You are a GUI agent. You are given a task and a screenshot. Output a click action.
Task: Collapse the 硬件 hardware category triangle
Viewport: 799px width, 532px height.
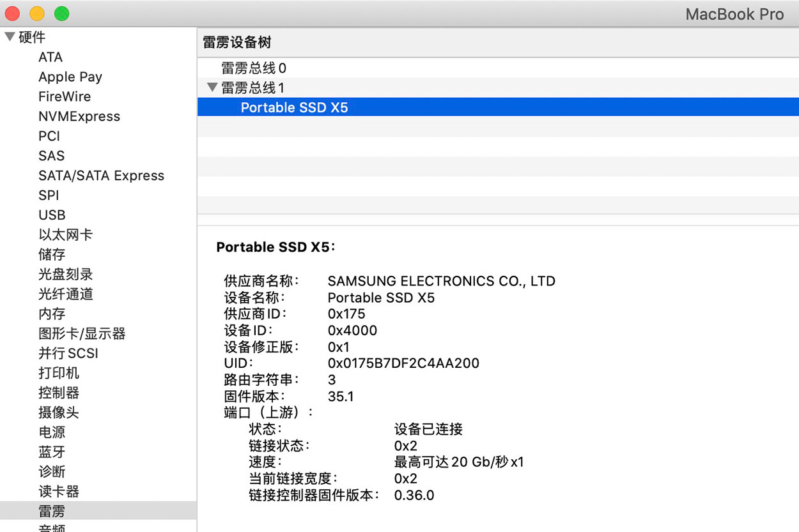click(10, 37)
